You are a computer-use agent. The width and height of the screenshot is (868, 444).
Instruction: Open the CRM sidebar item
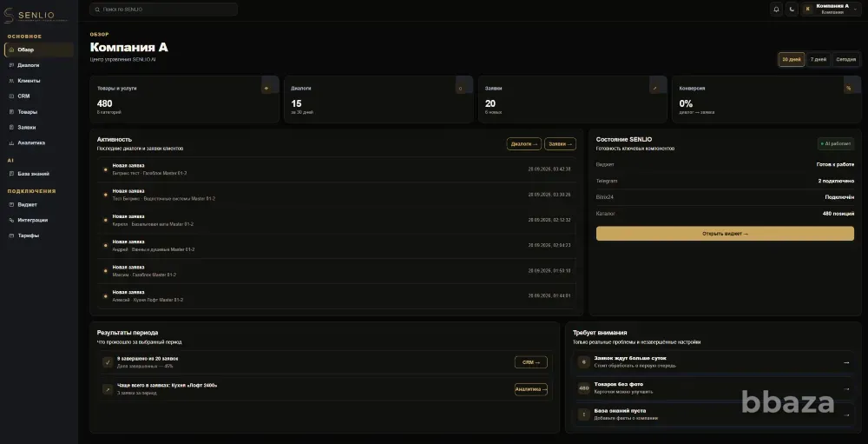[39, 96]
